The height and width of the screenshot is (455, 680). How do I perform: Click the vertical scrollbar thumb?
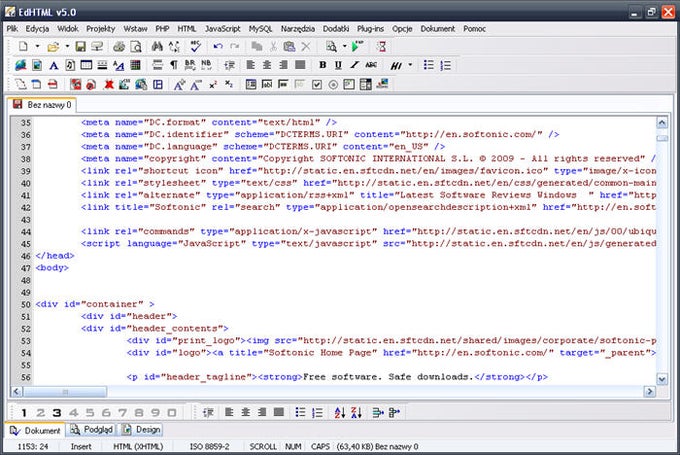[662, 138]
